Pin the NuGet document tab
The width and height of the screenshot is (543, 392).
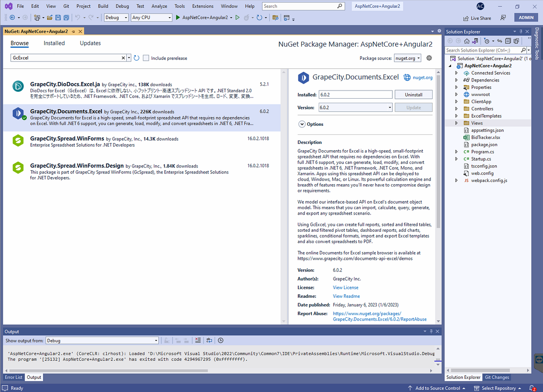pos(72,32)
